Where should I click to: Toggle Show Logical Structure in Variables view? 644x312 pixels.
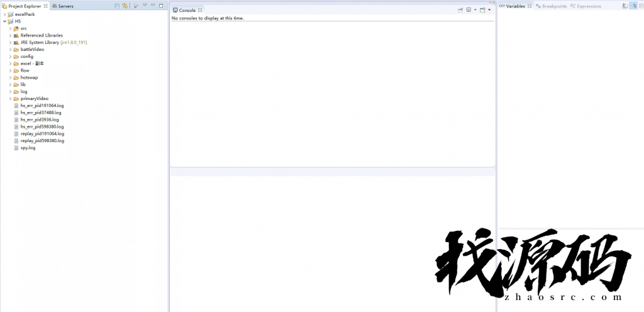point(633,6)
